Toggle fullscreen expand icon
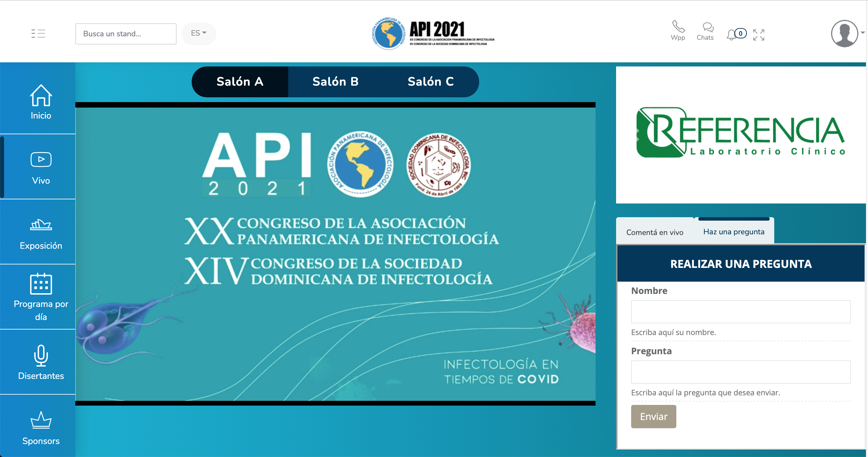Image resolution: width=868 pixels, height=457 pixels. (758, 35)
